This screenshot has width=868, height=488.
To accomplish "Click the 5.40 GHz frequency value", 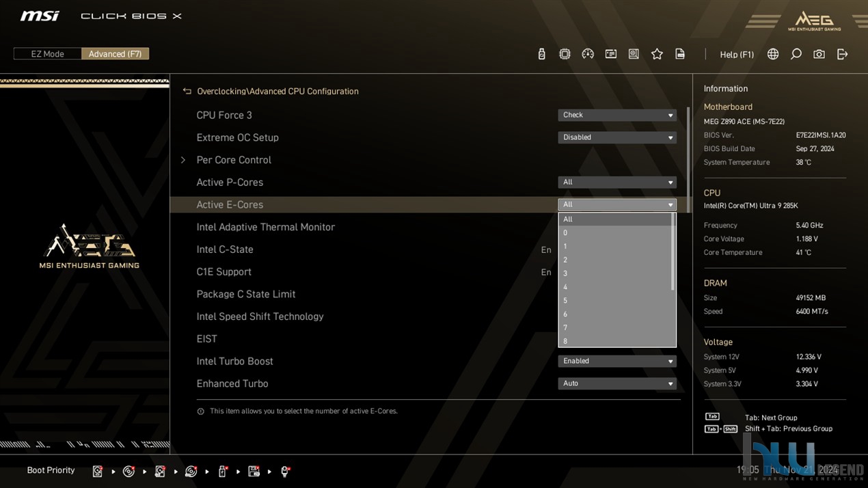I will click(809, 226).
